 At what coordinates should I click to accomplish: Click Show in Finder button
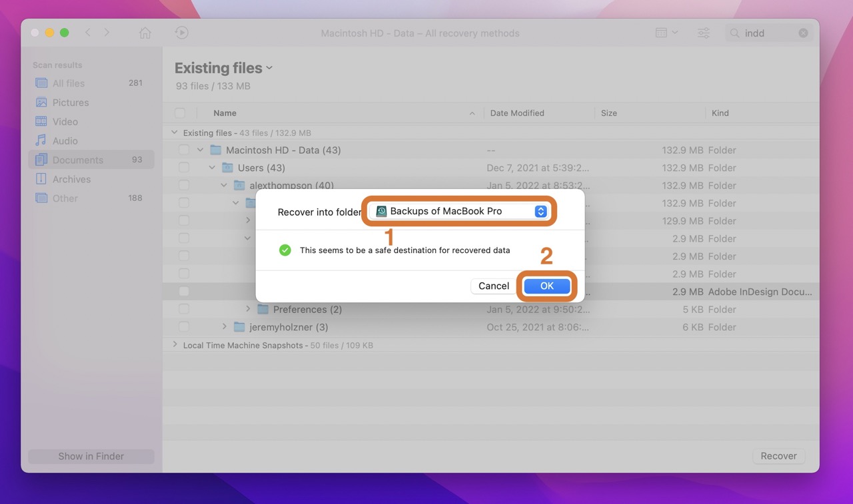(x=91, y=456)
